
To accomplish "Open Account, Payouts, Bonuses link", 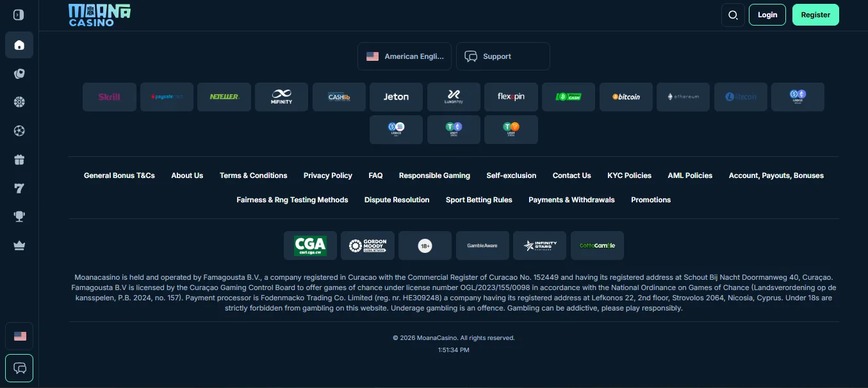I will 776,175.
